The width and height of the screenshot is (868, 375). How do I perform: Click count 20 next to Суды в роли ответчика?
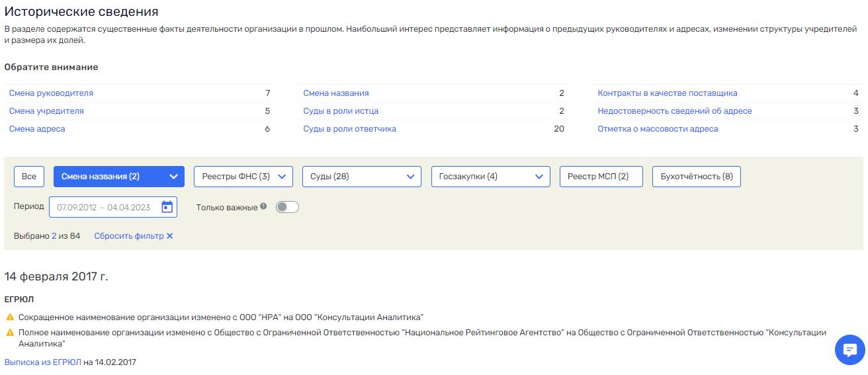point(559,129)
